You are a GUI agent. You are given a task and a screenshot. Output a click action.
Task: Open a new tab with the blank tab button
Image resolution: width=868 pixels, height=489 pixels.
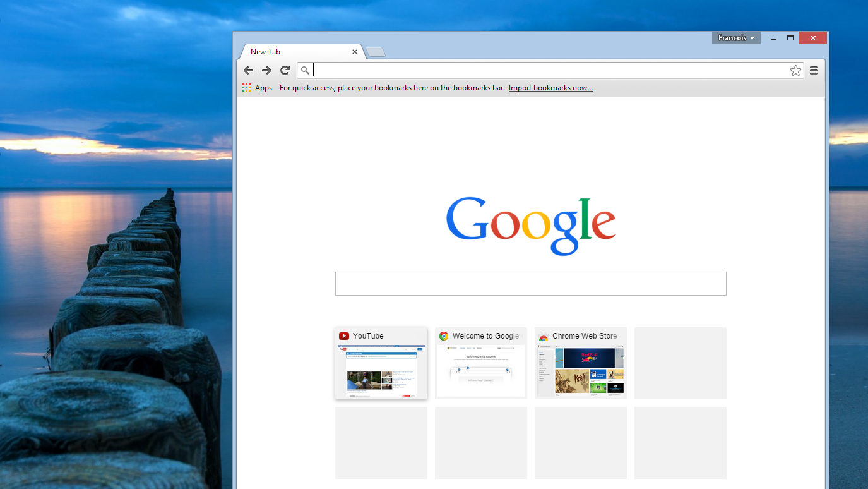pyautogui.click(x=376, y=52)
